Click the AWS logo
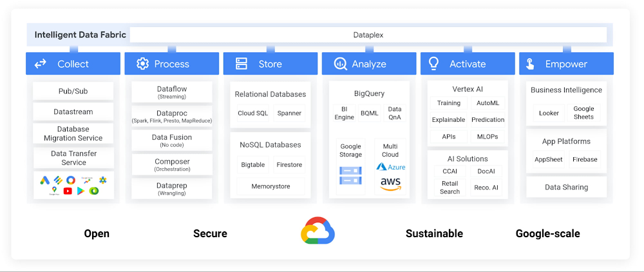Screen dimensions: 644x272 pos(390,184)
